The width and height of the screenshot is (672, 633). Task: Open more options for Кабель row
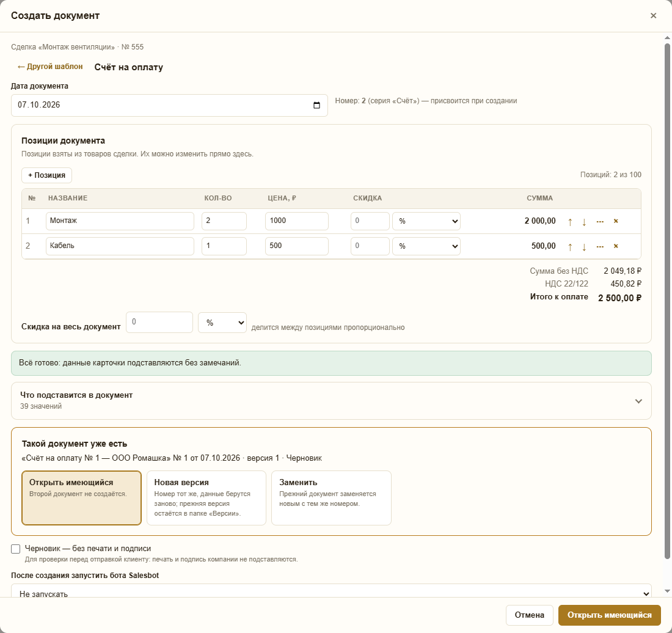[600, 246]
